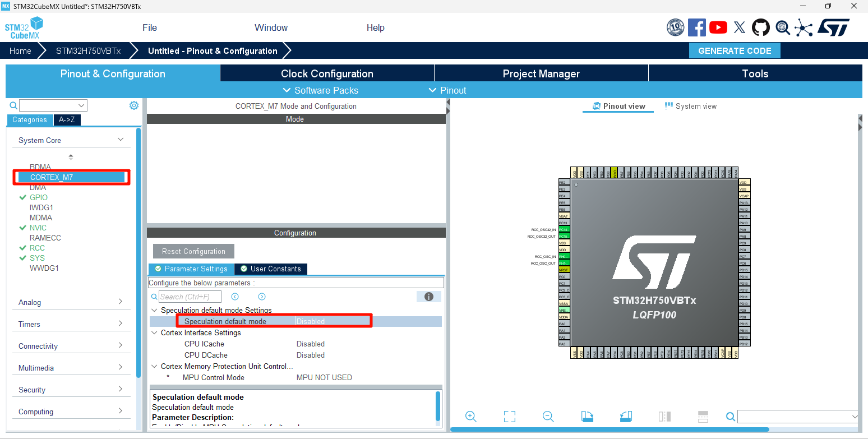Collapse Cortex Interface Settings group
This screenshot has width=868, height=439.
coord(155,332)
